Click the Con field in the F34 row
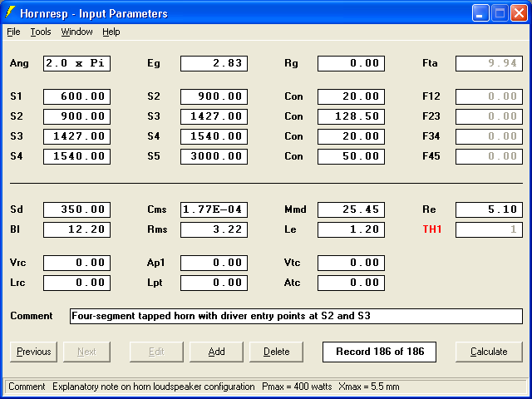Image resolution: width=532 pixels, height=399 pixels. point(351,136)
